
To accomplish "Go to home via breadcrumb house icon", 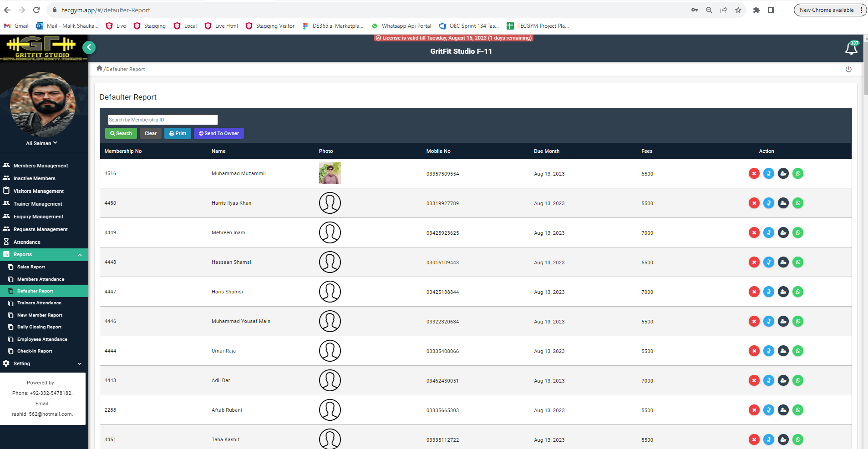I will [99, 68].
